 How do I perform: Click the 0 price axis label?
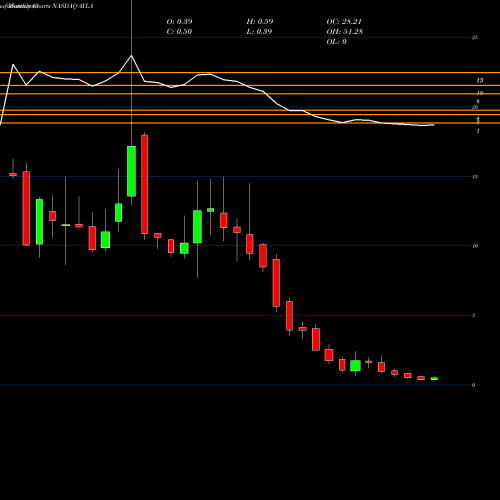coord(473,385)
